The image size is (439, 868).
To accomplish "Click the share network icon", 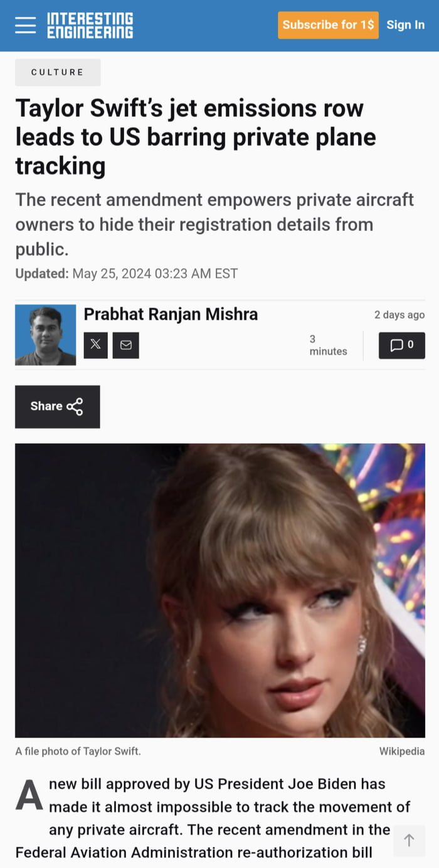I will [x=75, y=407].
